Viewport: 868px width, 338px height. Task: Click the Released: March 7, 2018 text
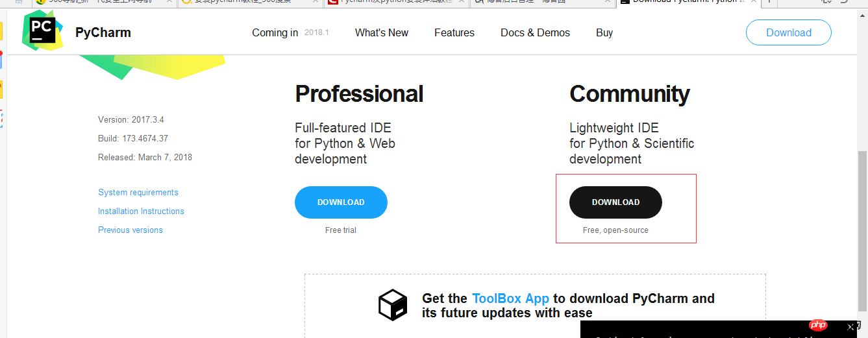[x=145, y=158]
